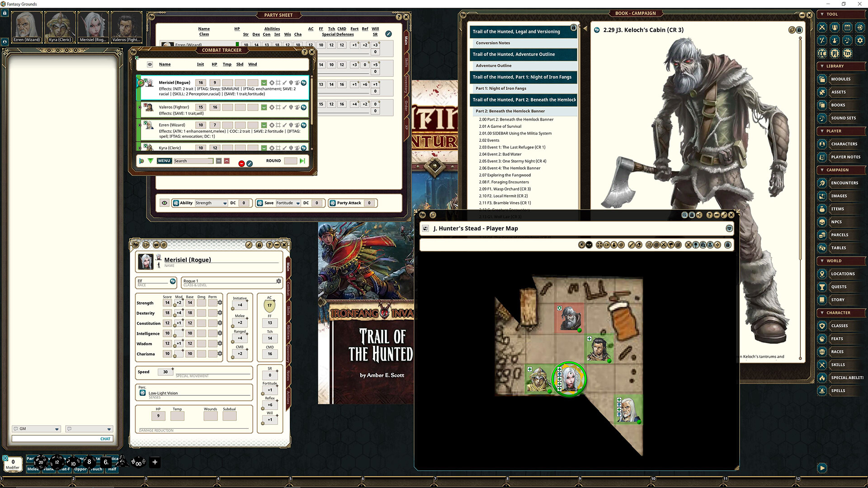This screenshot has width=868, height=488.
Task: Select the drawing pencil tool on the map toolbar
Action: (630, 244)
